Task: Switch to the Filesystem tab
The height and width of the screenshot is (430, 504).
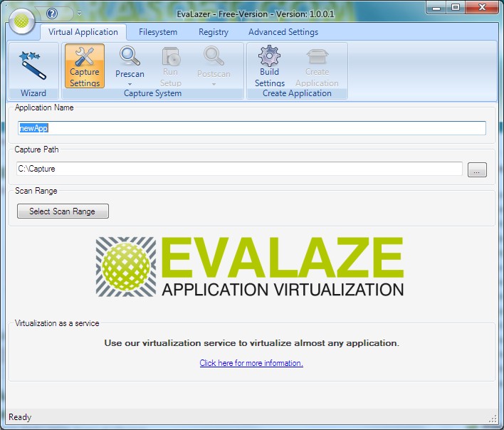Action: tap(158, 32)
